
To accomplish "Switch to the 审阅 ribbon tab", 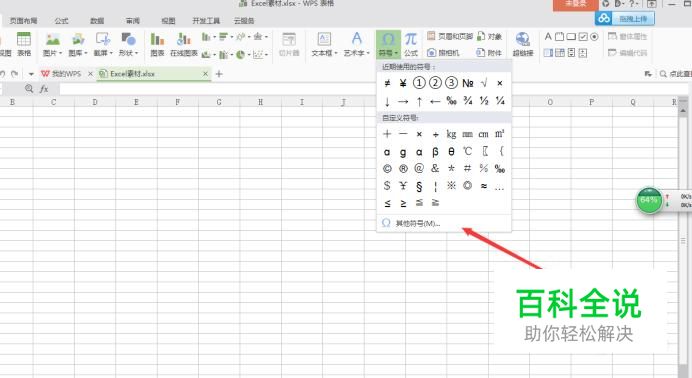I will (x=132, y=21).
